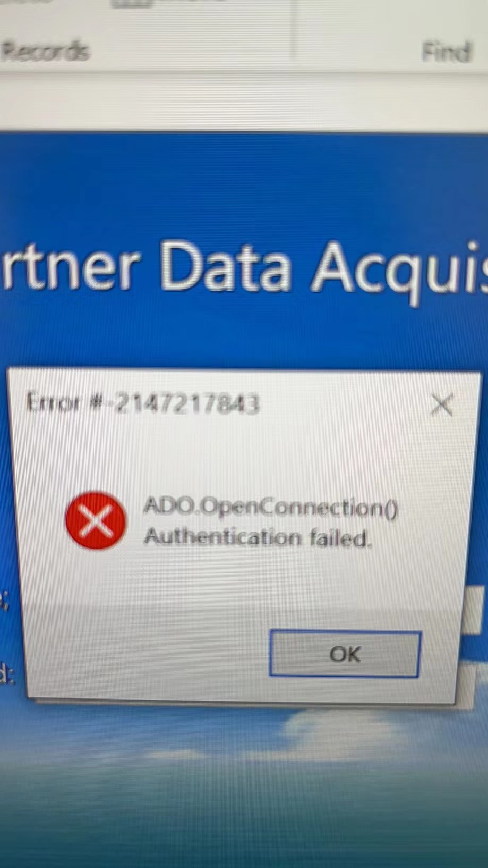Click the red error X icon

[96, 520]
